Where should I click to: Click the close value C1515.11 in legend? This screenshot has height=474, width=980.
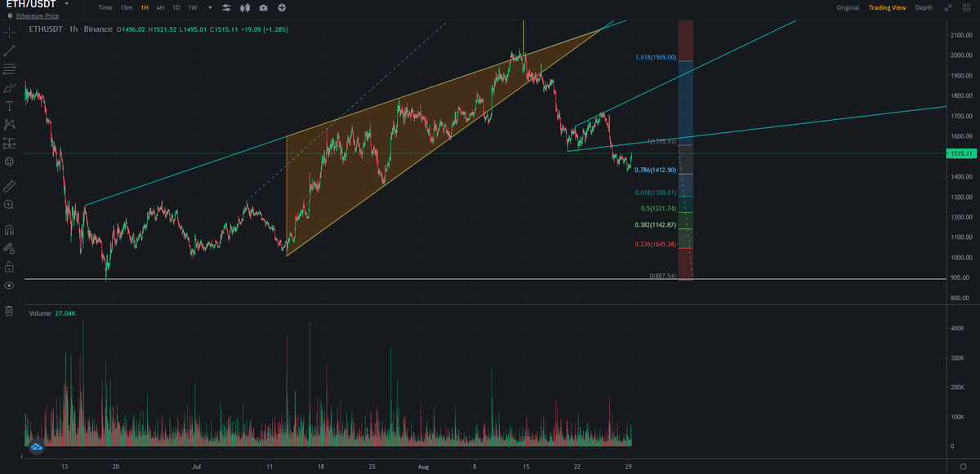click(x=225, y=29)
